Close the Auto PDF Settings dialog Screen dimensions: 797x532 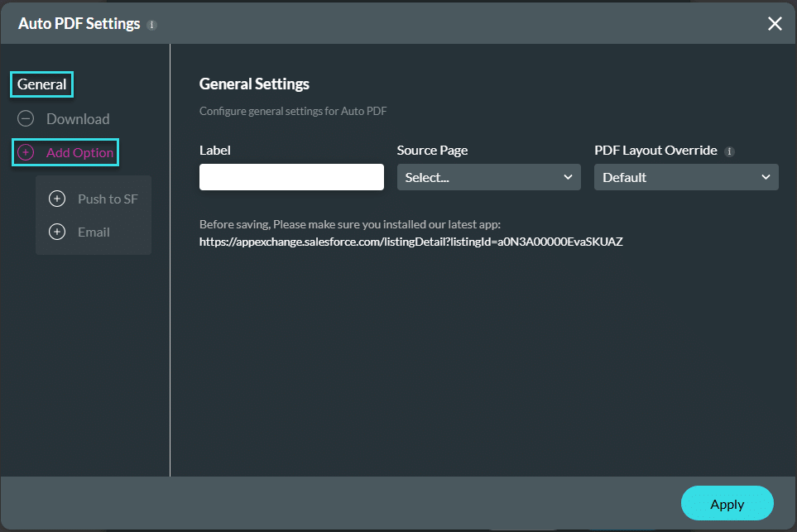[x=775, y=24]
